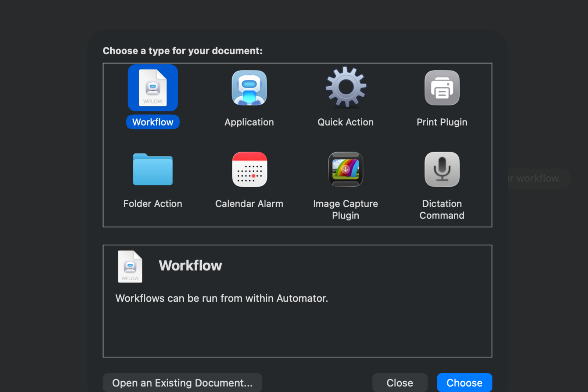The image size is (588, 392).
Task: Select the Workflow document type icon
Action: (x=153, y=88)
